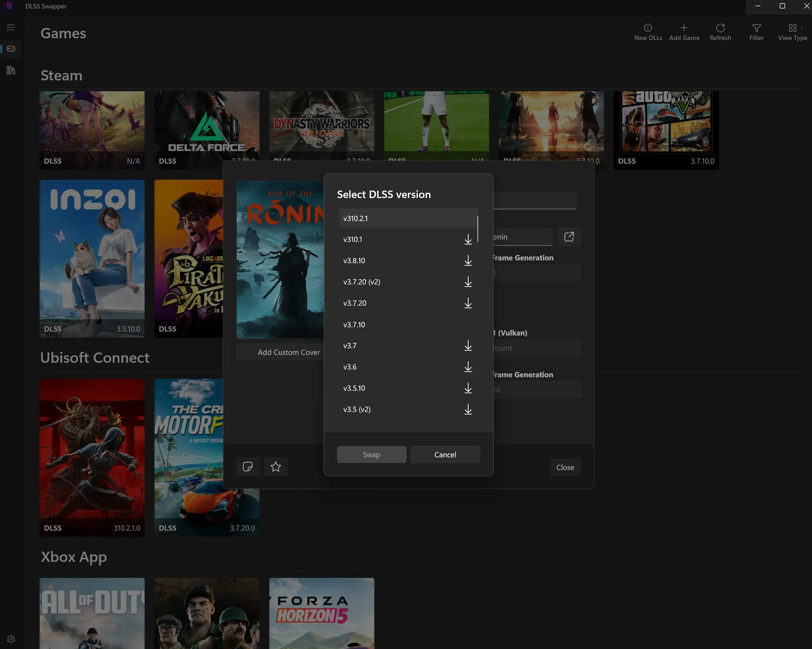The image size is (812, 649).
Task: Select version v3.7.10 in list
Action: [408, 324]
